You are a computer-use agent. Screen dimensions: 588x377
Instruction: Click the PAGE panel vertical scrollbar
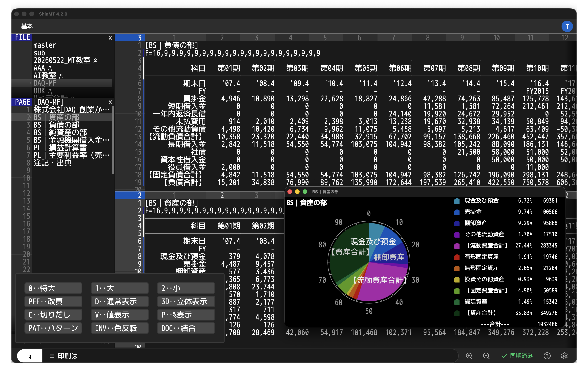tap(113, 140)
